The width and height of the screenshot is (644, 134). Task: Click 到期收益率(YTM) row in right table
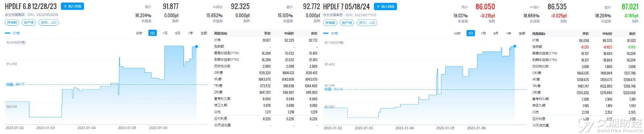point(584,60)
